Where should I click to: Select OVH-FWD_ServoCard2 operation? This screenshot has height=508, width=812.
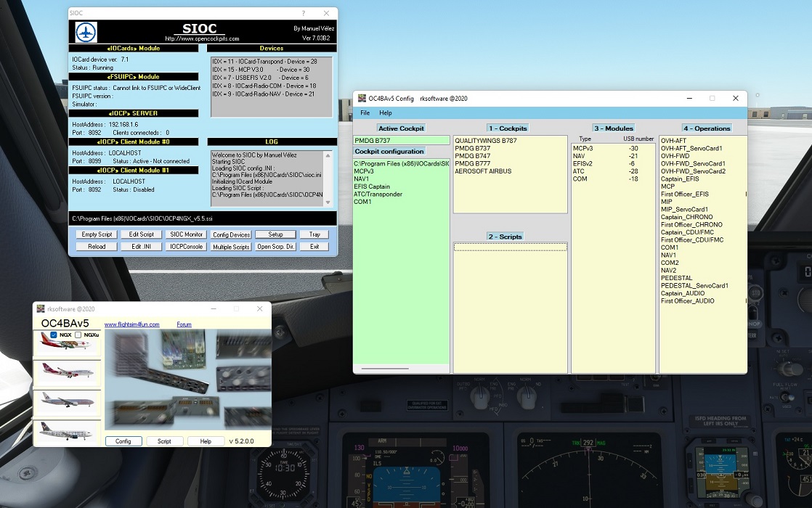(x=693, y=171)
